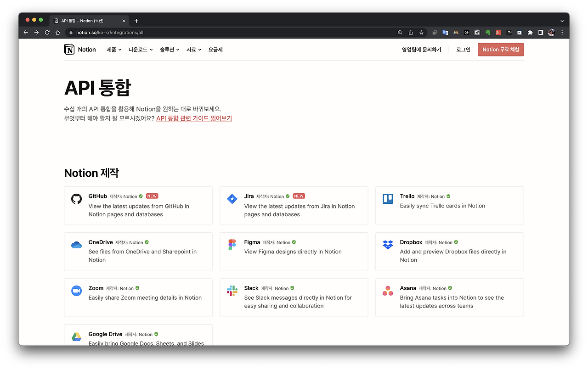588x370 pixels.
Task: Open the Google Translate extension
Action: [x=445, y=33]
